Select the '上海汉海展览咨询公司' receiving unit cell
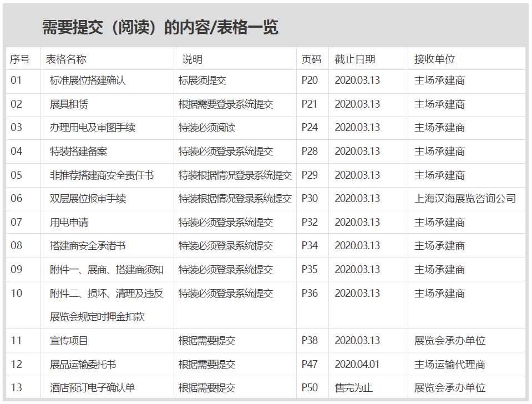Screen dimensions: 532x404 465,199
